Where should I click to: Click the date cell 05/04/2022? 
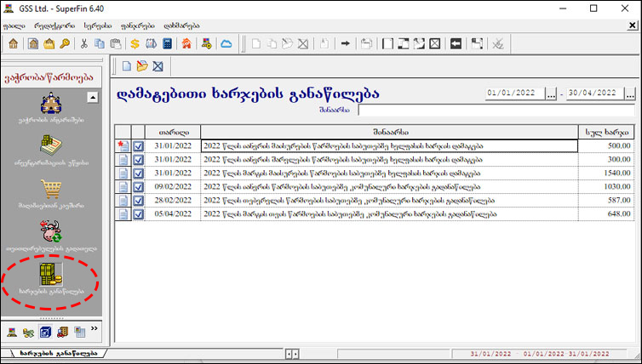(x=173, y=214)
